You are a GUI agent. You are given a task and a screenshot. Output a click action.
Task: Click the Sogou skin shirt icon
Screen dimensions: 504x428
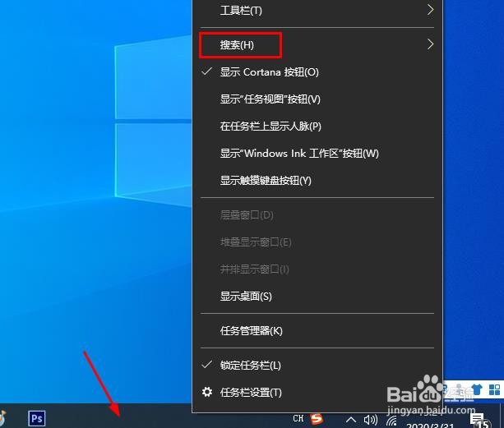(477, 389)
